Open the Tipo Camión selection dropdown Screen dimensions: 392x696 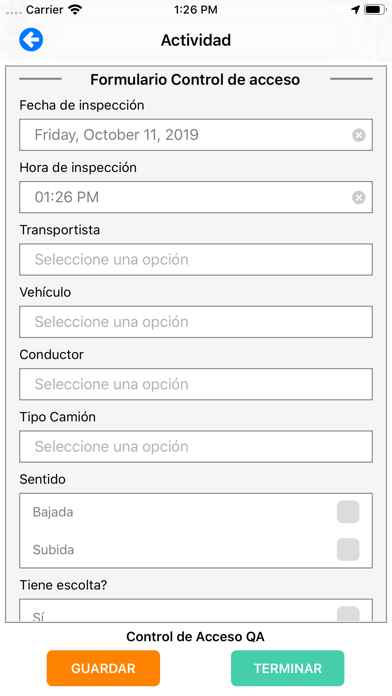point(196,446)
